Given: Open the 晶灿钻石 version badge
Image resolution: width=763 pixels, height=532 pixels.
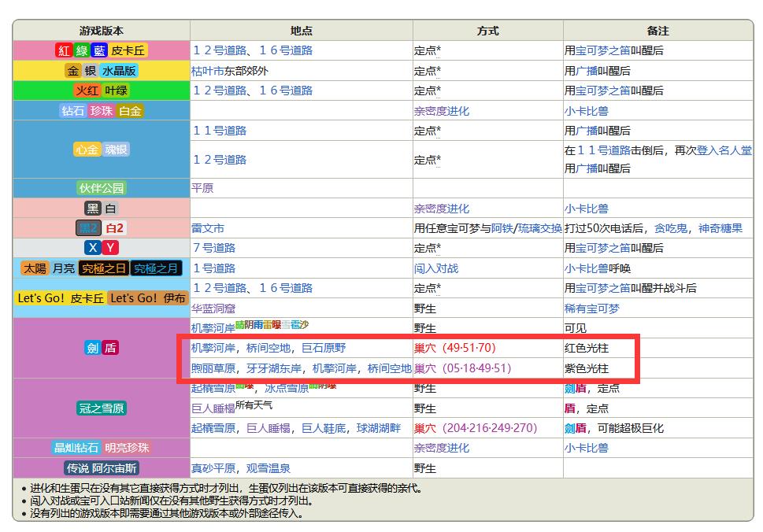Looking at the screenshot, I should tap(76, 447).
